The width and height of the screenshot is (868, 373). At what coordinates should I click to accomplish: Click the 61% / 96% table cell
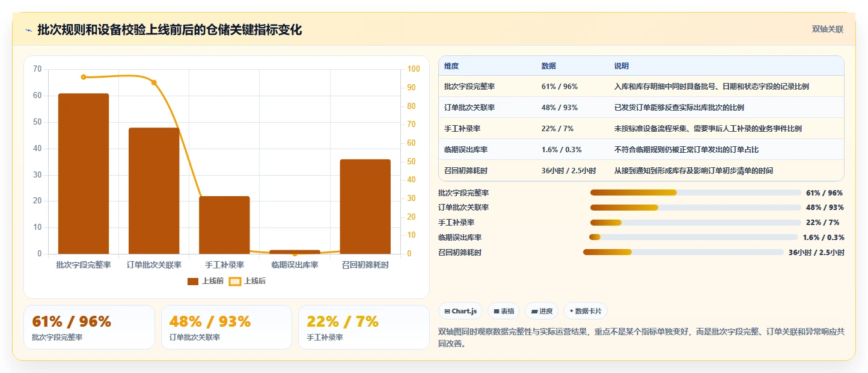pyautogui.click(x=560, y=87)
